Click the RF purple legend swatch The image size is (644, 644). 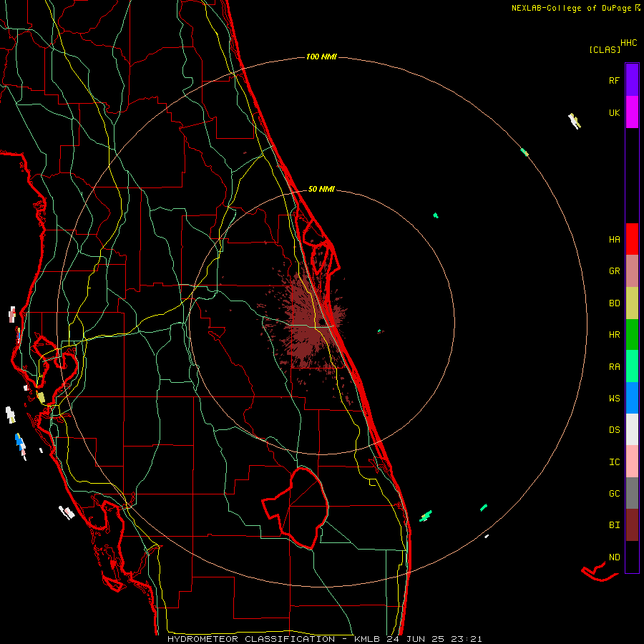[x=632, y=80]
